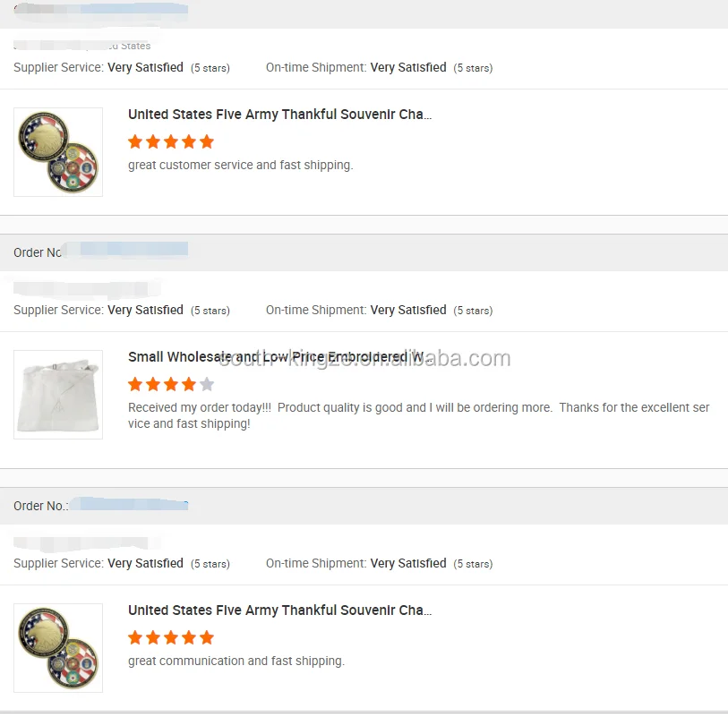The image size is (728, 717).
Task: Click On-time Shipment rating above "great communication" review
Action: pos(379,563)
